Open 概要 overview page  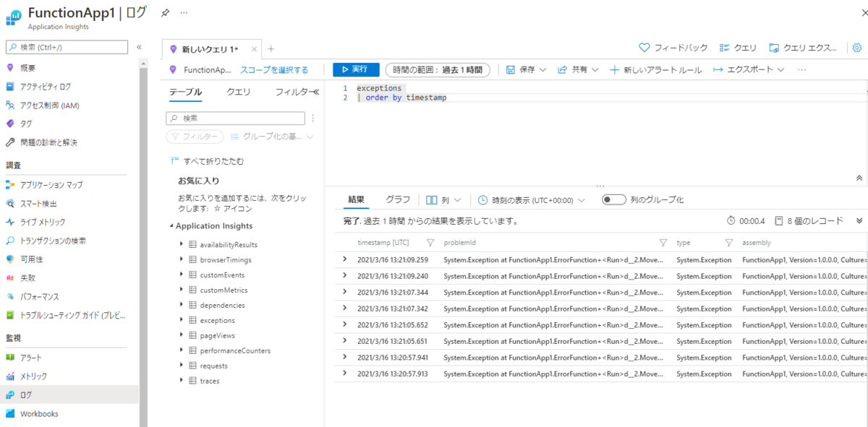click(27, 68)
